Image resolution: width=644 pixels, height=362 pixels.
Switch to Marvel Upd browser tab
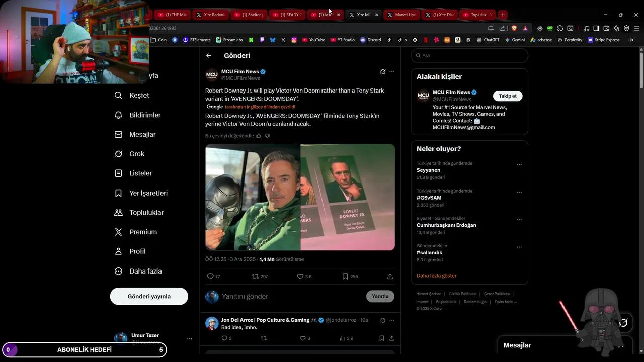coord(401,15)
